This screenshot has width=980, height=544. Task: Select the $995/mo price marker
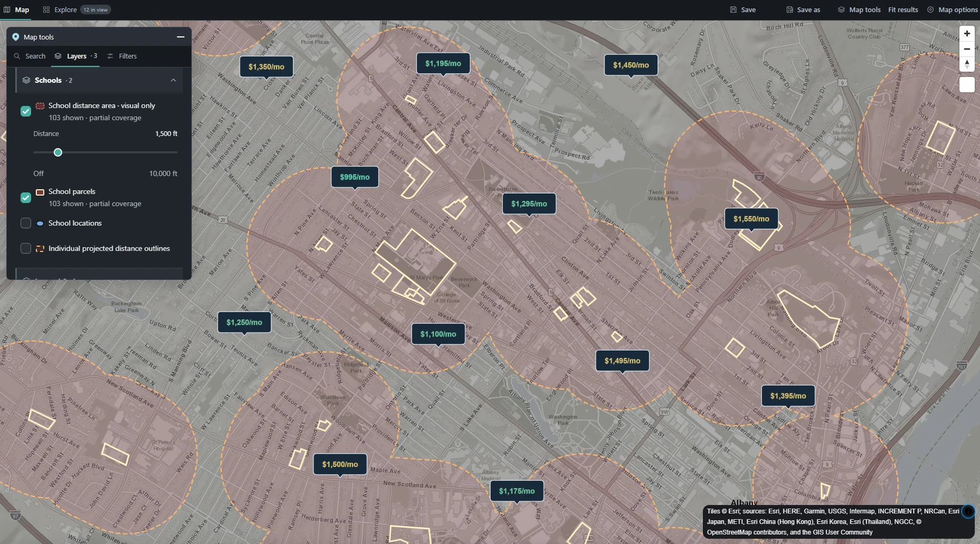pyautogui.click(x=355, y=177)
